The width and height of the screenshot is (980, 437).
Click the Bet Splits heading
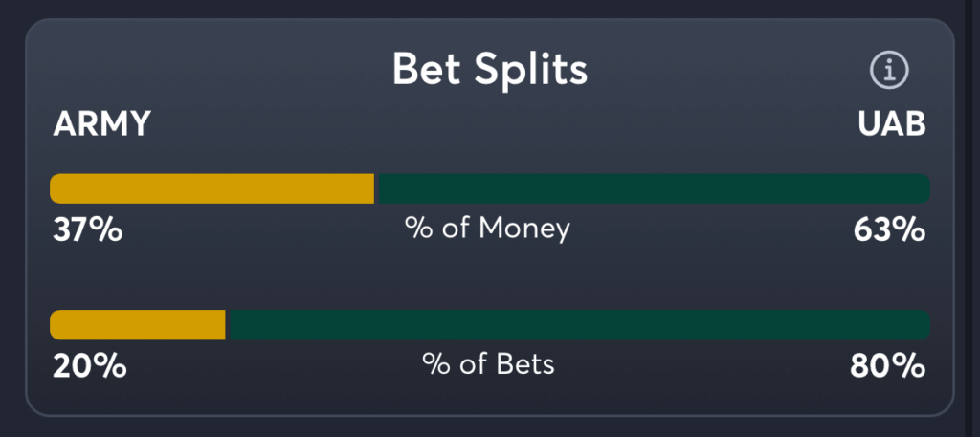click(490, 69)
